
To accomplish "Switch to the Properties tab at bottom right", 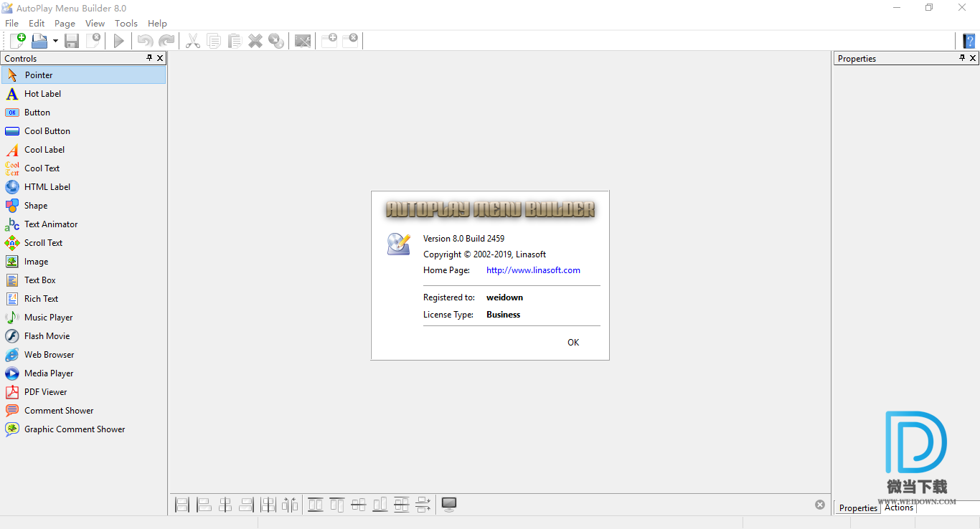I will [858, 507].
